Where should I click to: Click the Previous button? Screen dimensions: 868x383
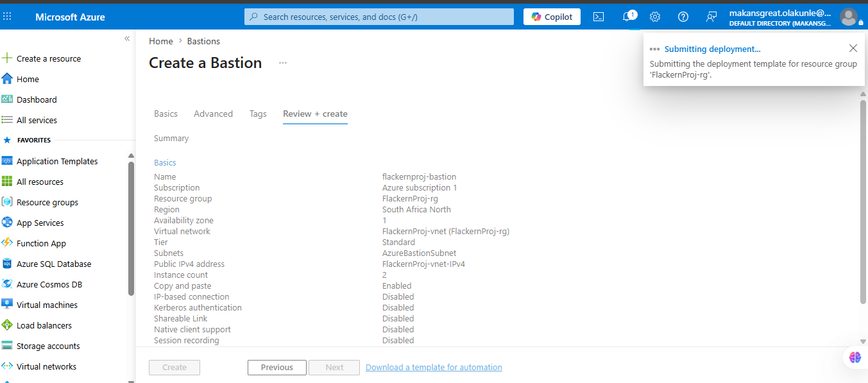[277, 368]
